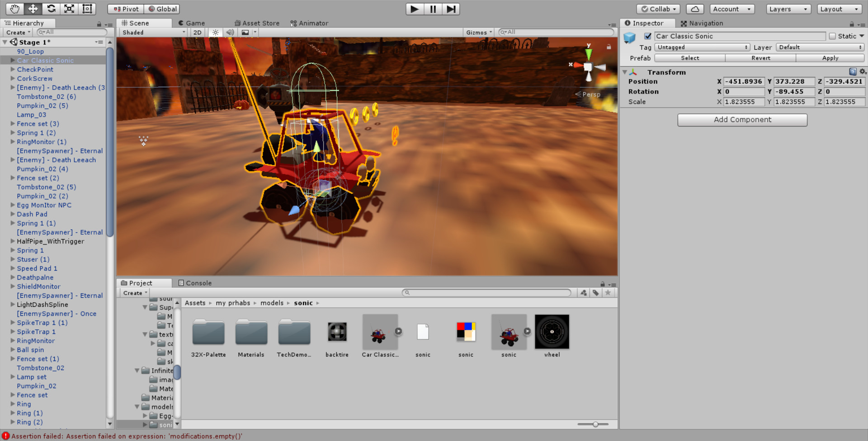Expand the CheckPoint hierarchy item
Viewport: 868px width, 441px height.
13,70
